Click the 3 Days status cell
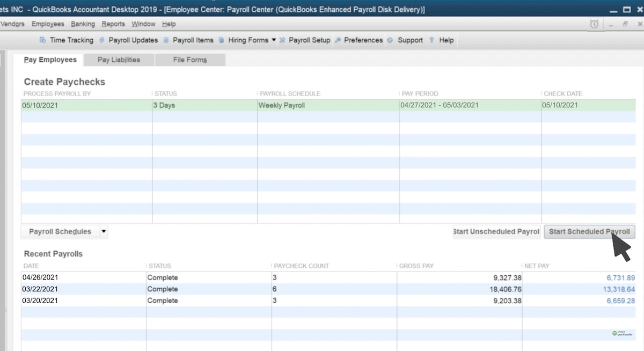Viewport: 644px width, 351px height. pos(205,105)
